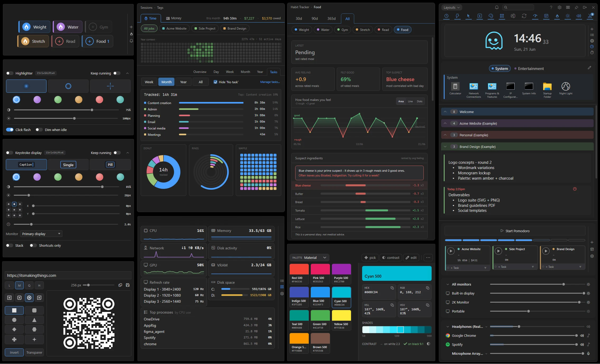Image resolution: width=600 pixels, height=364 pixels.
Task: Click the save QR code disk icon
Action: coord(128,285)
